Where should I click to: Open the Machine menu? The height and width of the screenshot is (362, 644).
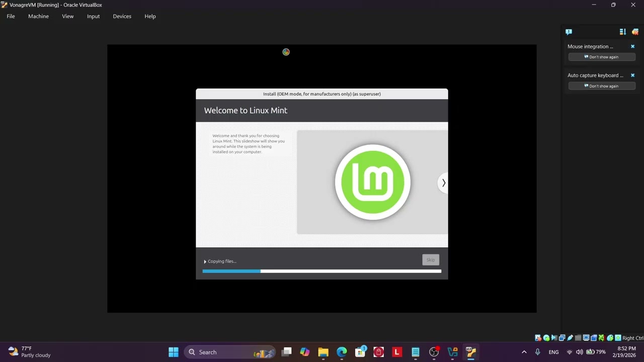click(x=38, y=16)
